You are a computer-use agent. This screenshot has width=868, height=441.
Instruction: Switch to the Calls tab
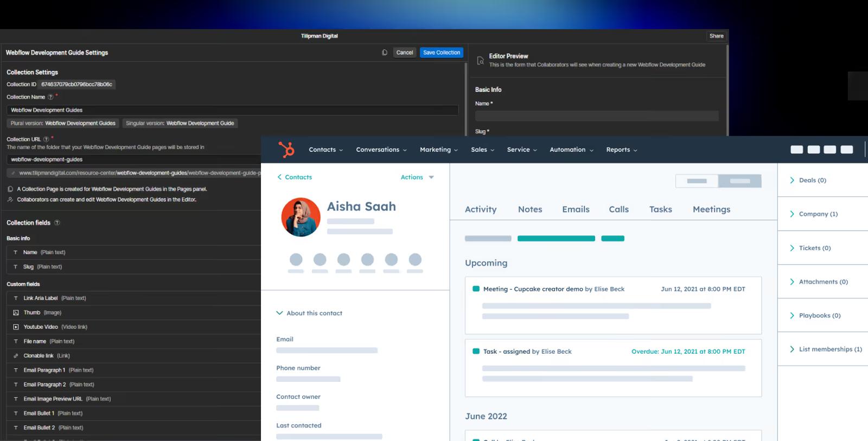point(618,209)
